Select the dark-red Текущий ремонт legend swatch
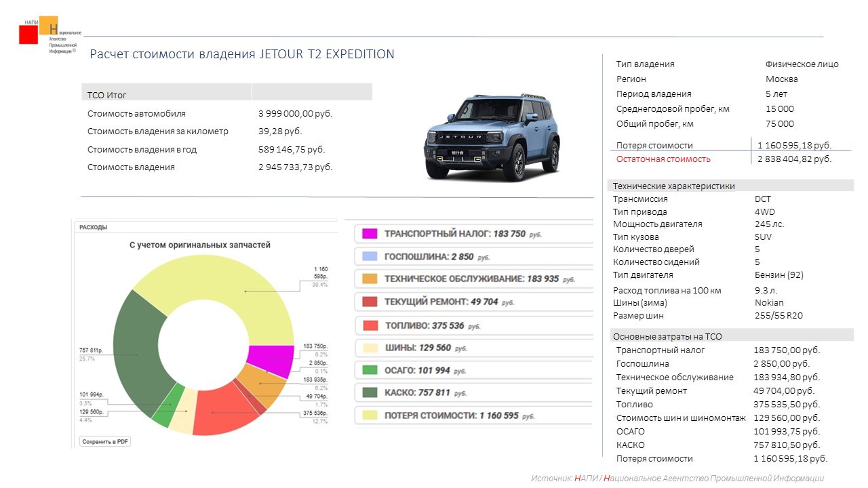Screen dimensions: 868x488 [x=369, y=302]
